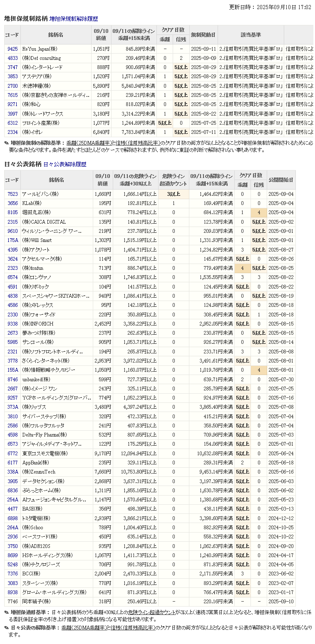Screen dimensions: 315x644
Task: Open stock code 2323 for fonfun
Action: click(12, 268)
